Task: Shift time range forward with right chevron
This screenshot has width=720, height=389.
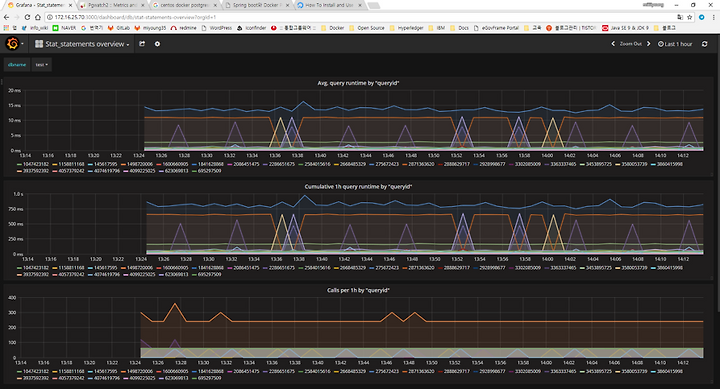Action: pyautogui.click(x=648, y=44)
